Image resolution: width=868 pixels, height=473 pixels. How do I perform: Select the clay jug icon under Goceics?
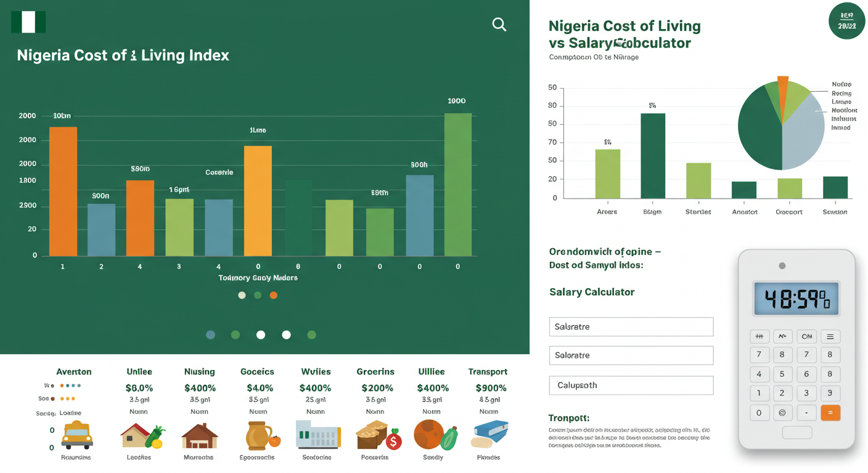point(262,436)
